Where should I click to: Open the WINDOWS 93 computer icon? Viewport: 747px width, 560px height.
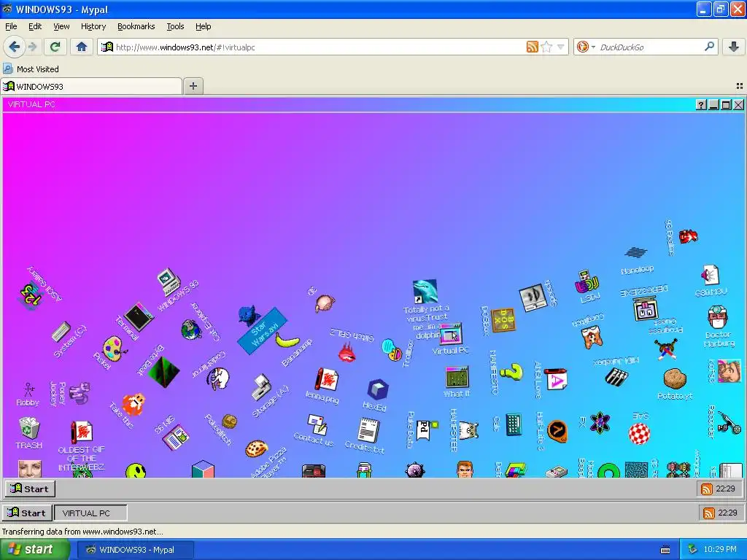pyautogui.click(x=169, y=281)
